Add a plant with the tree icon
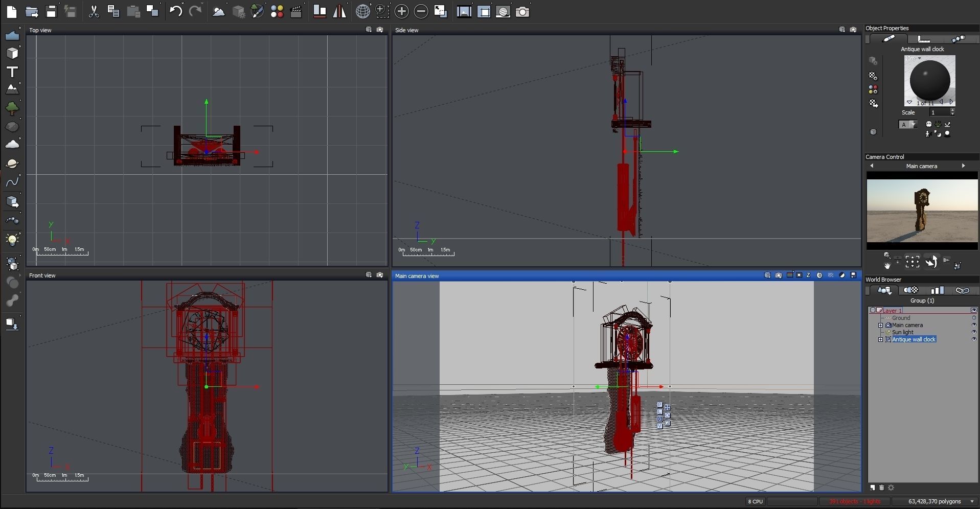The width and height of the screenshot is (980, 509). pyautogui.click(x=12, y=108)
